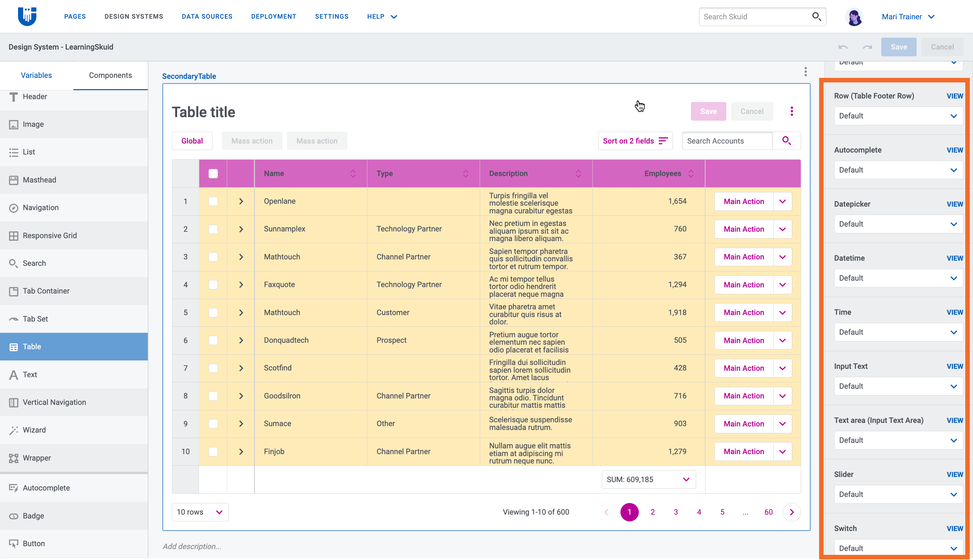Image resolution: width=973 pixels, height=560 pixels.
Task: Check the Goodsilron row checkbox
Action: tap(213, 396)
